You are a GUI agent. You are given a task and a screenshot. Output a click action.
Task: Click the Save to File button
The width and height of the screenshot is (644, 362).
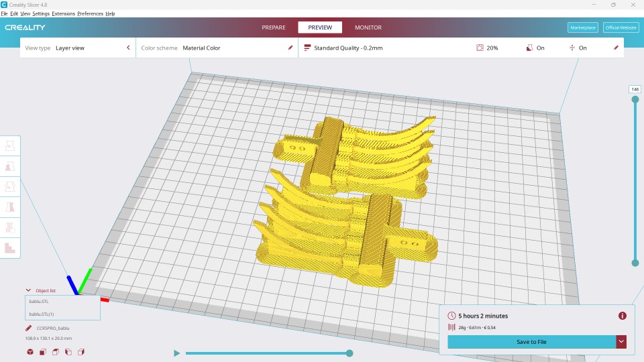coord(531,341)
